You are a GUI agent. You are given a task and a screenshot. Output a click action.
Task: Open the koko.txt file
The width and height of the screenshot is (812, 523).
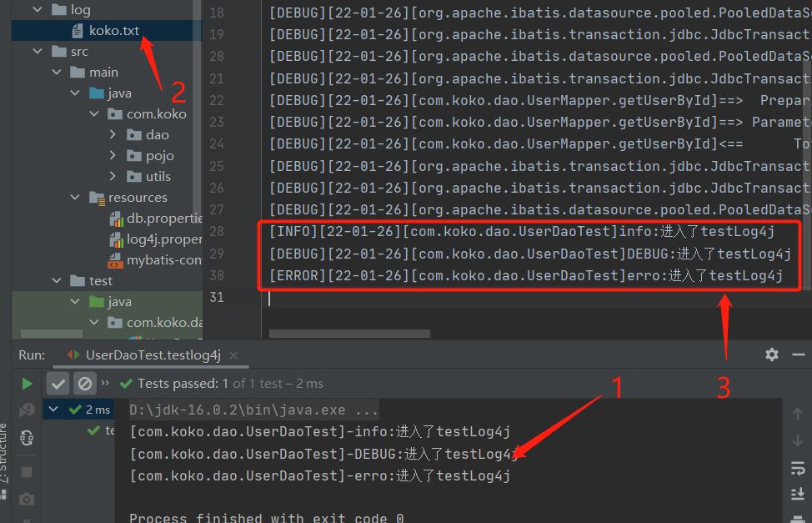pos(113,31)
